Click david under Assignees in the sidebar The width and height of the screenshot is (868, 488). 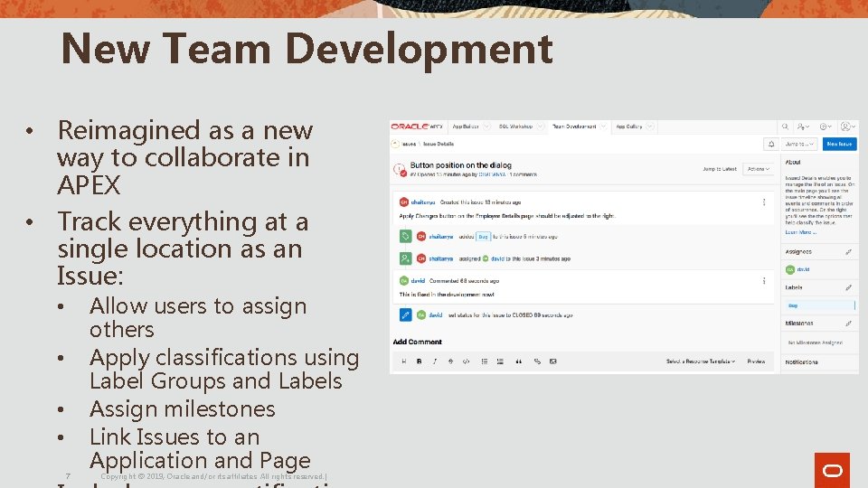[803, 270]
